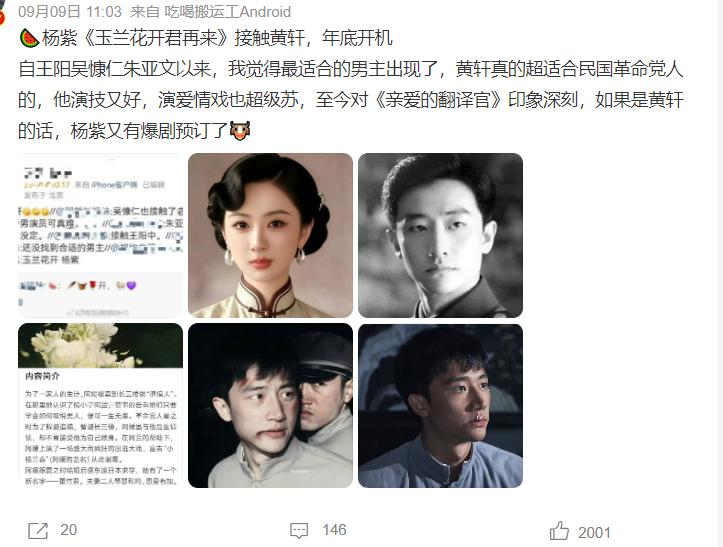Image resolution: width=723 pixels, height=547 pixels.
Task: Click the text mentioning 亲爱的翻译官
Action: pyautogui.click(x=438, y=100)
